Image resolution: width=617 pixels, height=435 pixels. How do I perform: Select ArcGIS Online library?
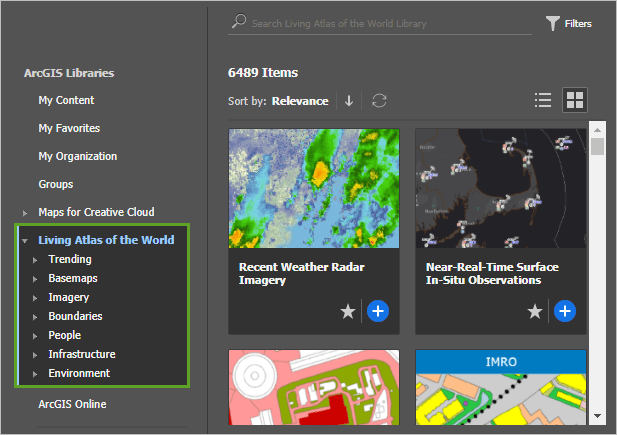pos(72,404)
